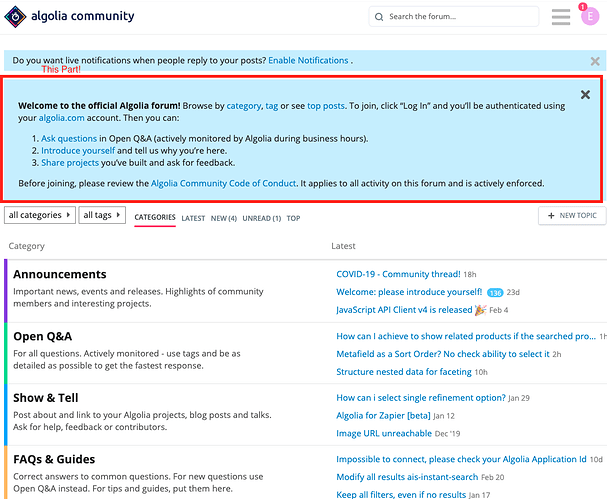Open the all tags dropdown

[x=102, y=215]
